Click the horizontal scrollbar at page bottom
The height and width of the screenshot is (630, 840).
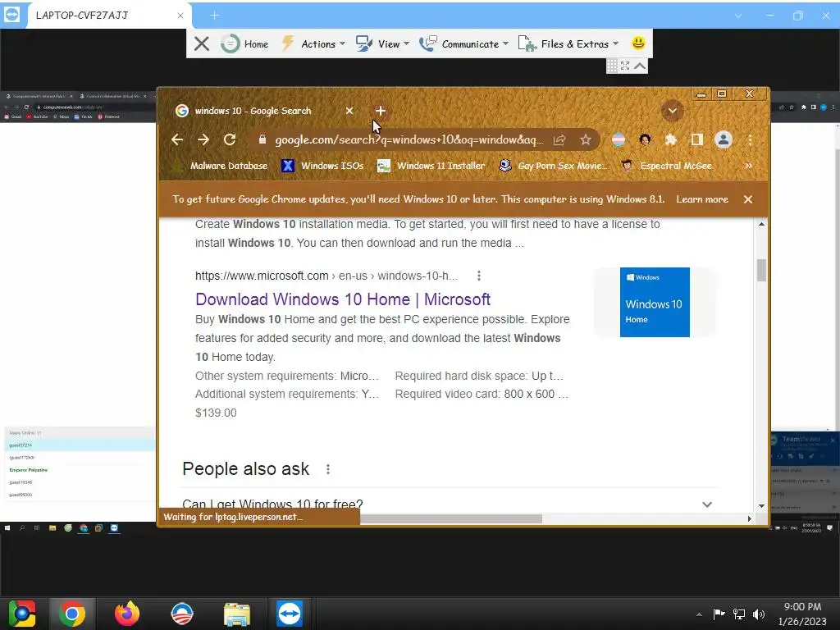[x=451, y=518]
